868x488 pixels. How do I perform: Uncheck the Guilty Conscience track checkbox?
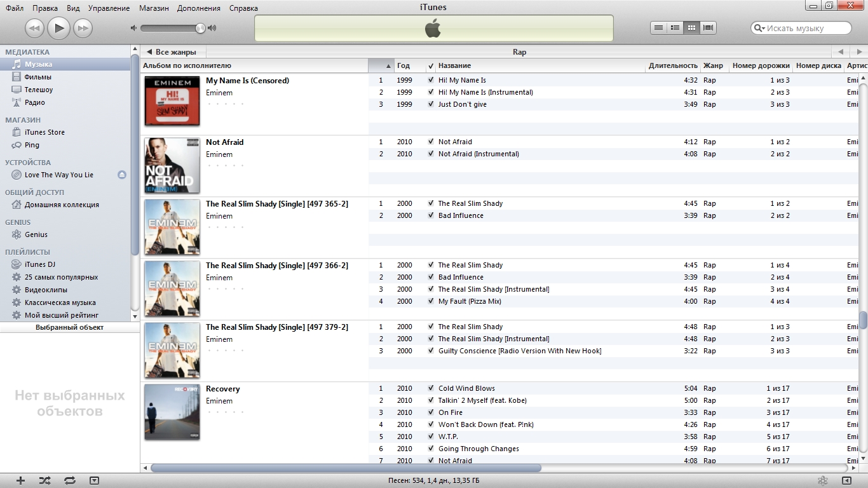tap(431, 351)
